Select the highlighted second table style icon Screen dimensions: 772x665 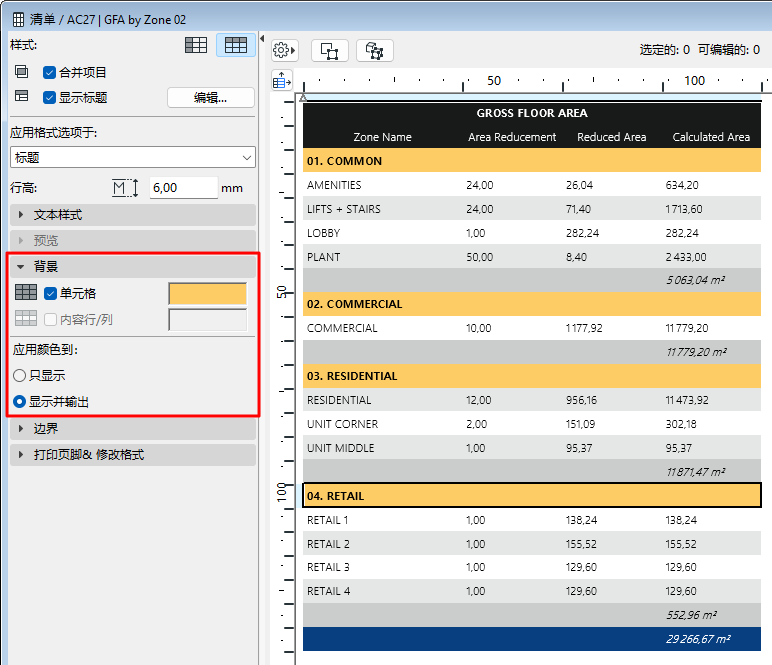(x=236, y=45)
